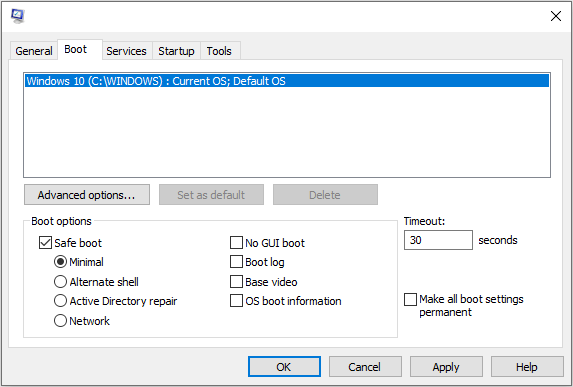
Task: Toggle Make all boot settings permanent
Action: point(410,299)
